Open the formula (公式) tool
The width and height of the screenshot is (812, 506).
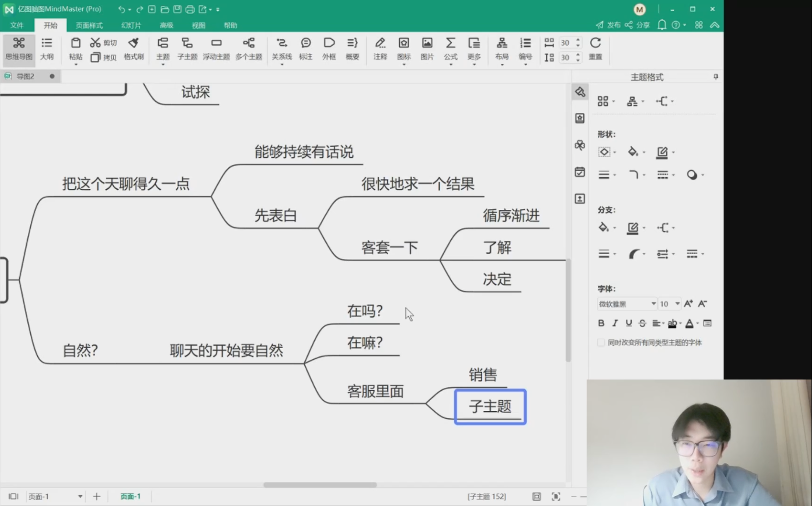[x=450, y=48]
